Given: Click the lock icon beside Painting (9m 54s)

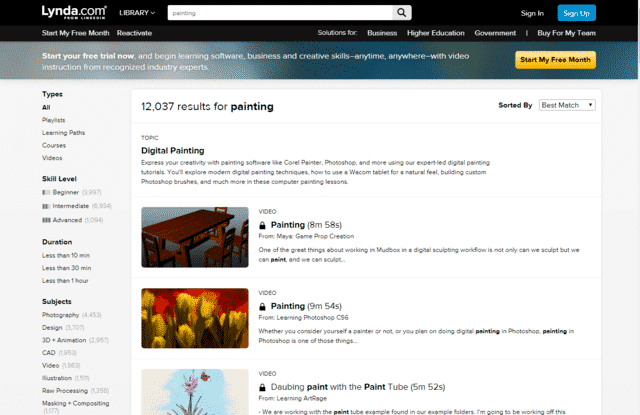Looking at the screenshot, I should click(262, 306).
